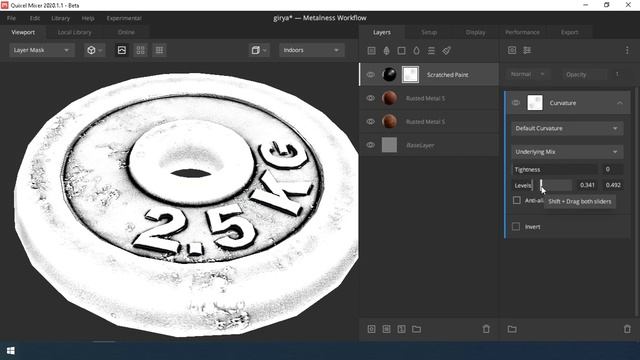This screenshot has height=360, width=640.
Task: Open the Experimental menu
Action: [x=124, y=18]
